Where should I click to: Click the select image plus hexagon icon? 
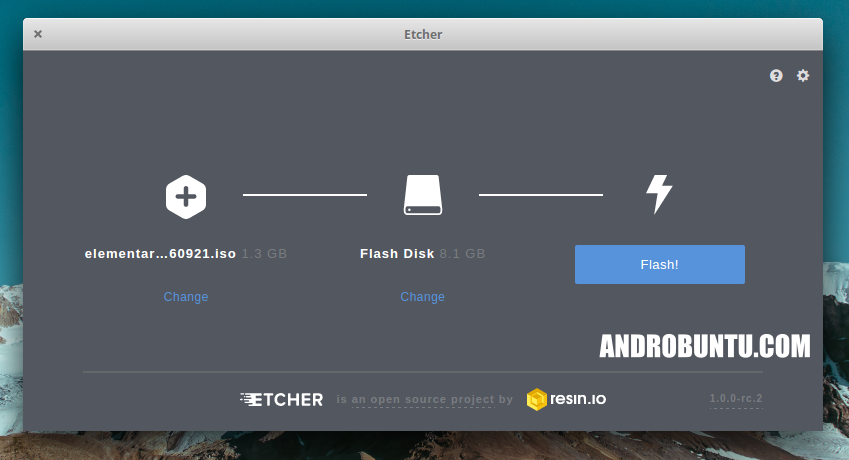click(x=186, y=196)
